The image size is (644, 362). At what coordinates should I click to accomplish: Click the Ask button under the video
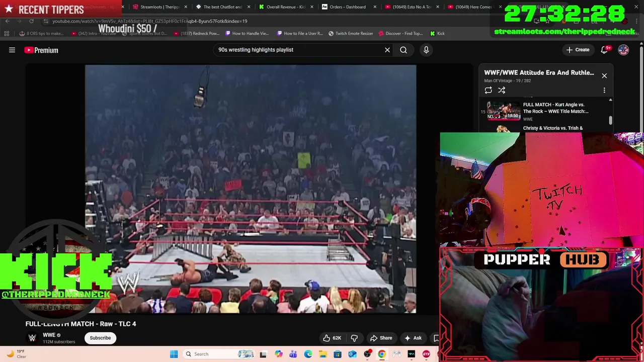[413, 338]
